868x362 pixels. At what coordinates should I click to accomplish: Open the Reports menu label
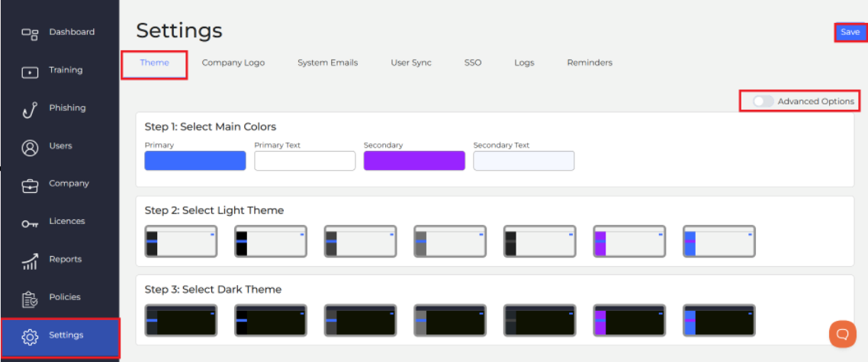click(66, 259)
